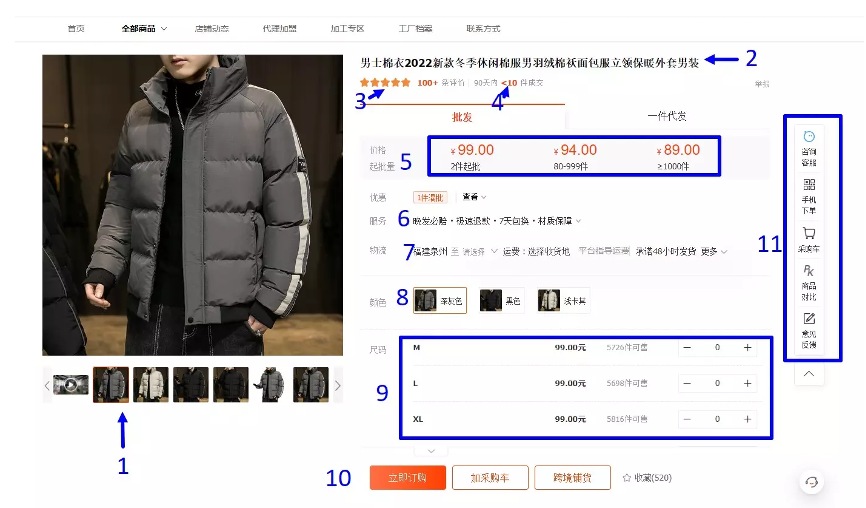Image resolution: width=866 pixels, height=508 pixels.
Task: Choose the light khaki color option
Action: click(x=563, y=300)
